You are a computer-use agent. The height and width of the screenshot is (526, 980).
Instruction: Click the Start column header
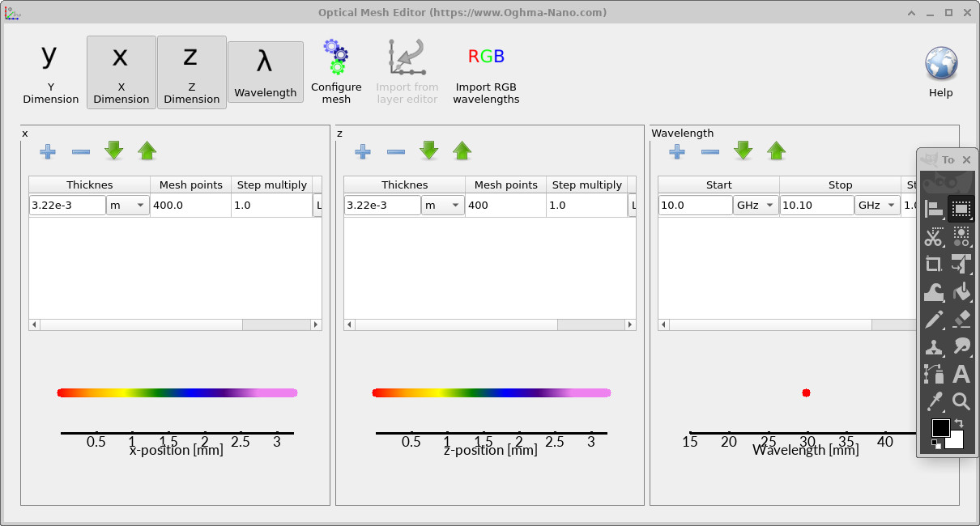(x=719, y=185)
